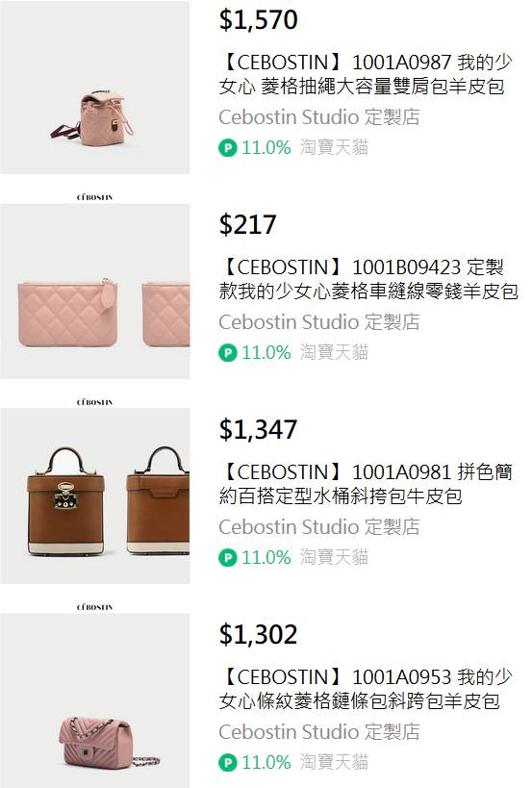Click the $1,570 price label
Image resolution: width=532 pixels, height=788 pixels.
click(x=258, y=20)
